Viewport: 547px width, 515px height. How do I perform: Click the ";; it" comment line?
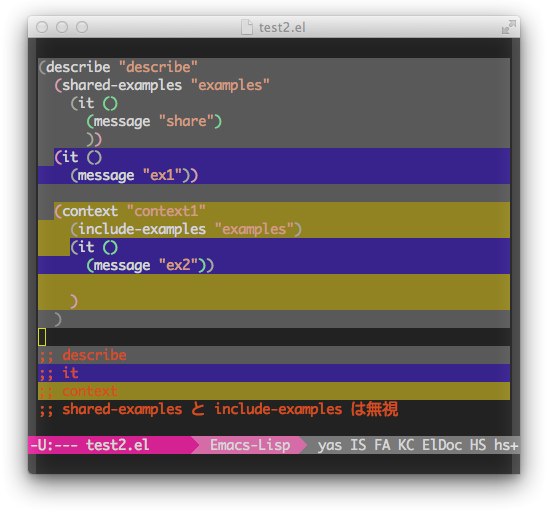pos(59,373)
